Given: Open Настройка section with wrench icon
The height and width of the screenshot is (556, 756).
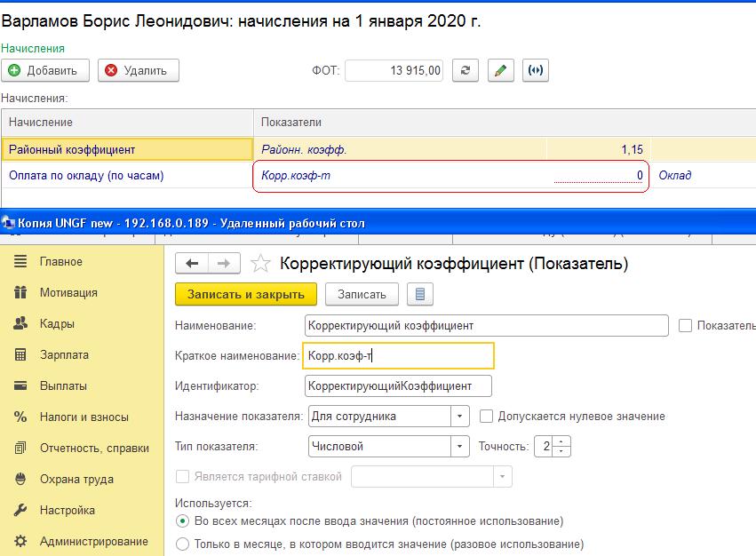Looking at the screenshot, I should coord(67,511).
